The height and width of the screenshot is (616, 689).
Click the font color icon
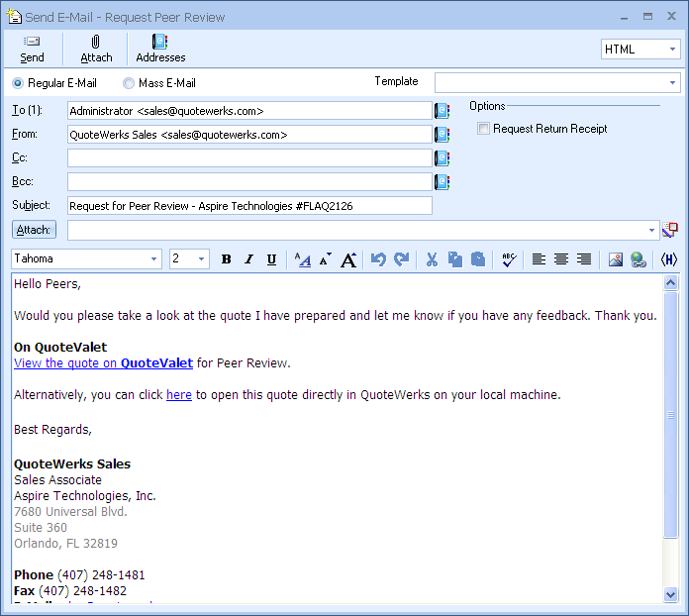pyautogui.click(x=302, y=259)
